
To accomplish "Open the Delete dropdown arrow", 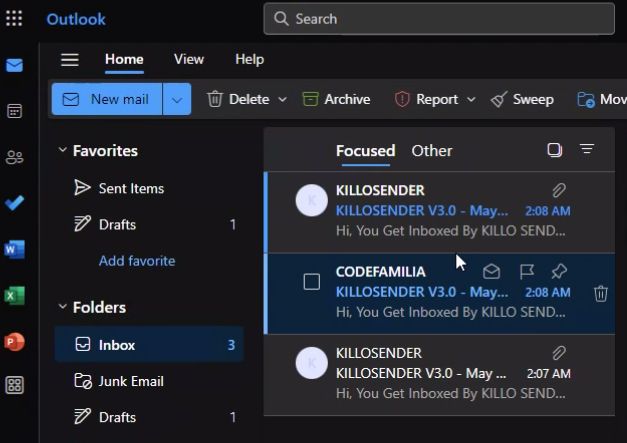I will [282, 99].
